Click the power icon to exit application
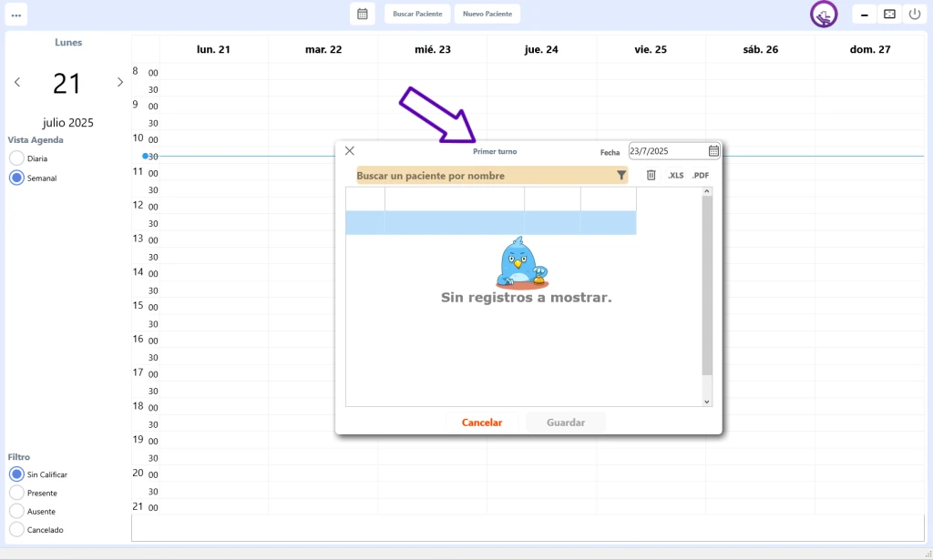 tap(915, 15)
